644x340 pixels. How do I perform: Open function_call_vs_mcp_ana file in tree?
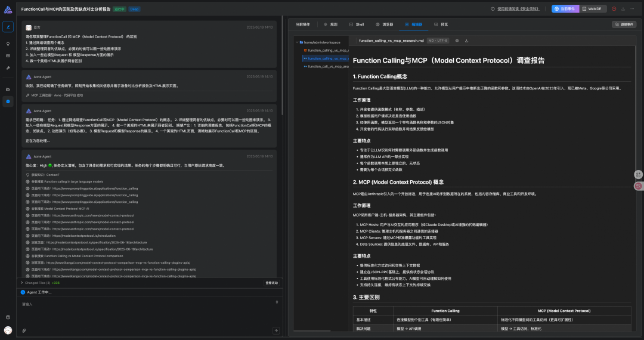326,66
